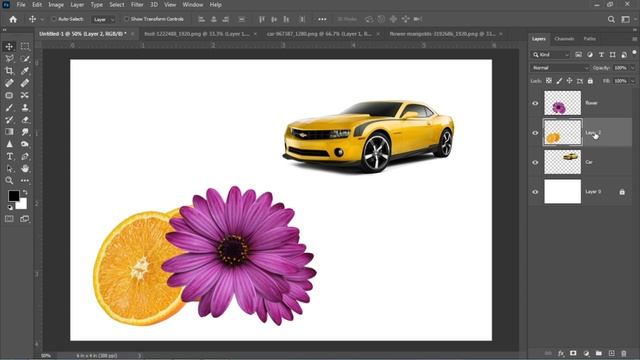
Task: Click the Opacity value field
Action: 620,68
